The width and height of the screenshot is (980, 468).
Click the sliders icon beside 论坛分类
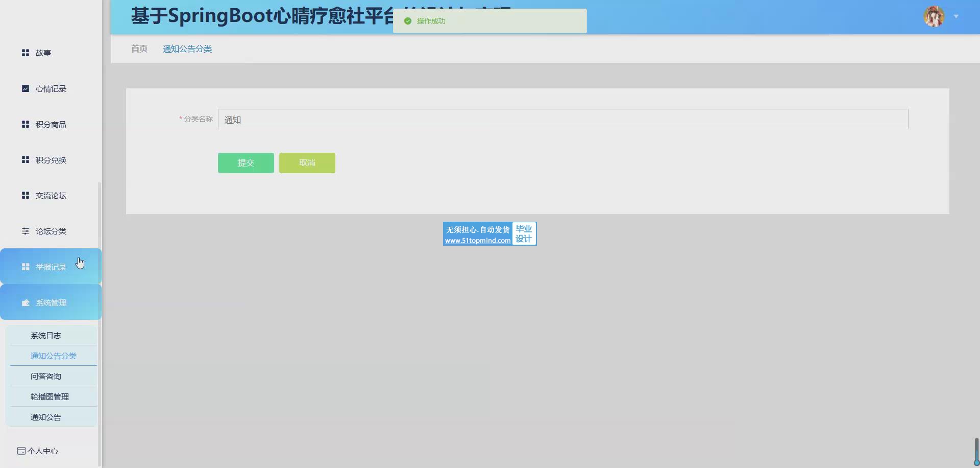click(x=26, y=231)
